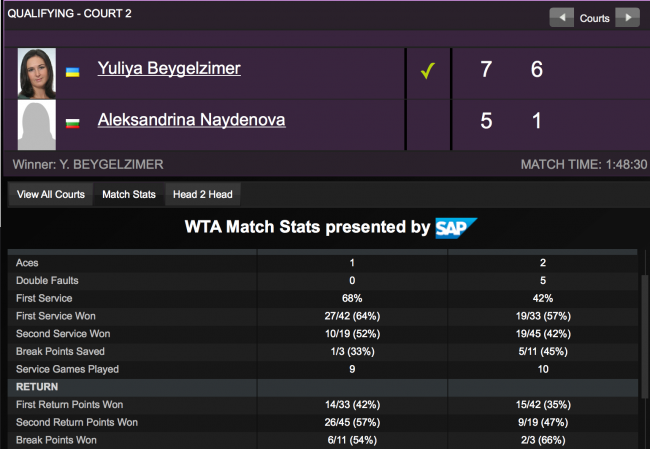Click the Bulgaria flag icon
The image size is (650, 449).
(x=72, y=123)
